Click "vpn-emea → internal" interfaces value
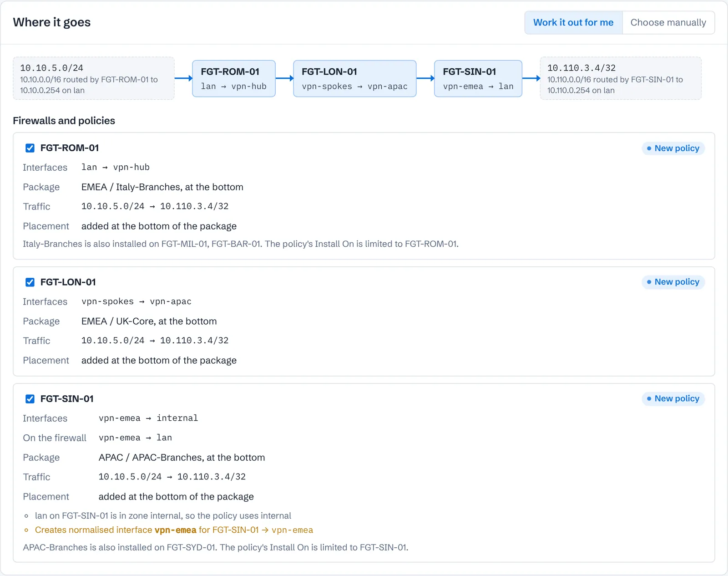The width and height of the screenshot is (728, 576). (x=148, y=418)
